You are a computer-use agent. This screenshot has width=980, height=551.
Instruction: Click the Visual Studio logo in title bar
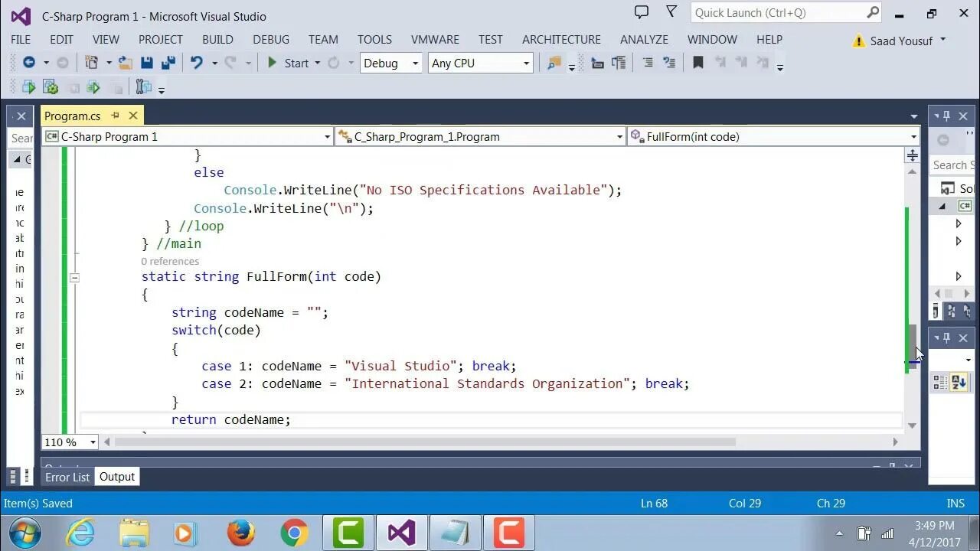[x=20, y=15]
